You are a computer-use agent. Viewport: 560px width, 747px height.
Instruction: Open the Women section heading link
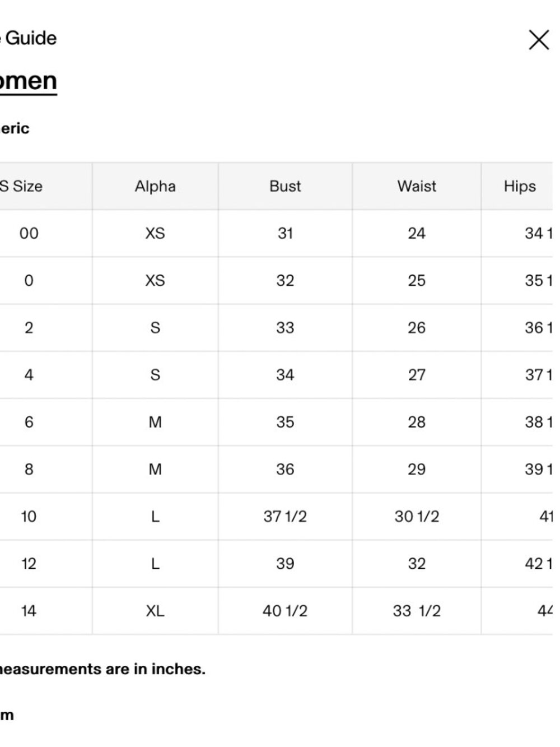[x=28, y=81]
